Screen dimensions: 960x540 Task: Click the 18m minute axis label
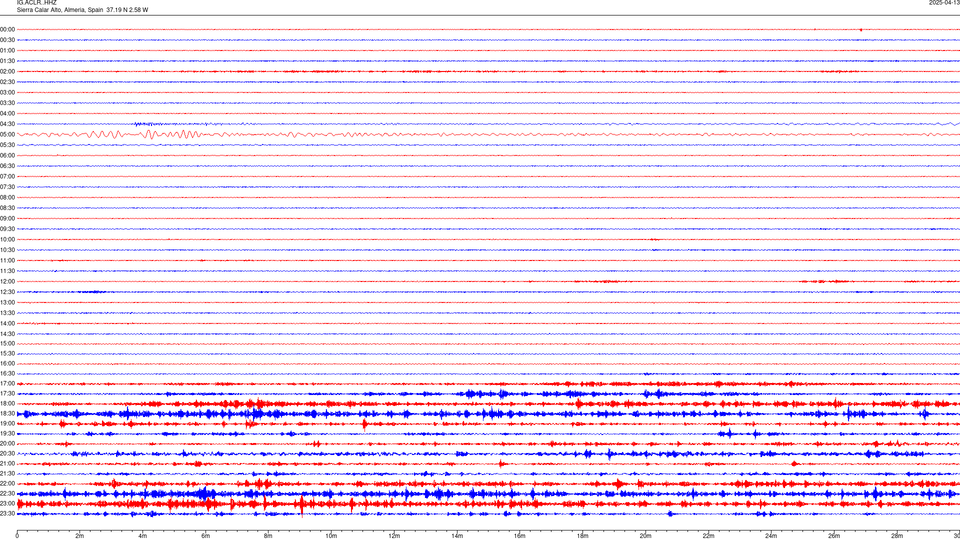tap(583, 536)
